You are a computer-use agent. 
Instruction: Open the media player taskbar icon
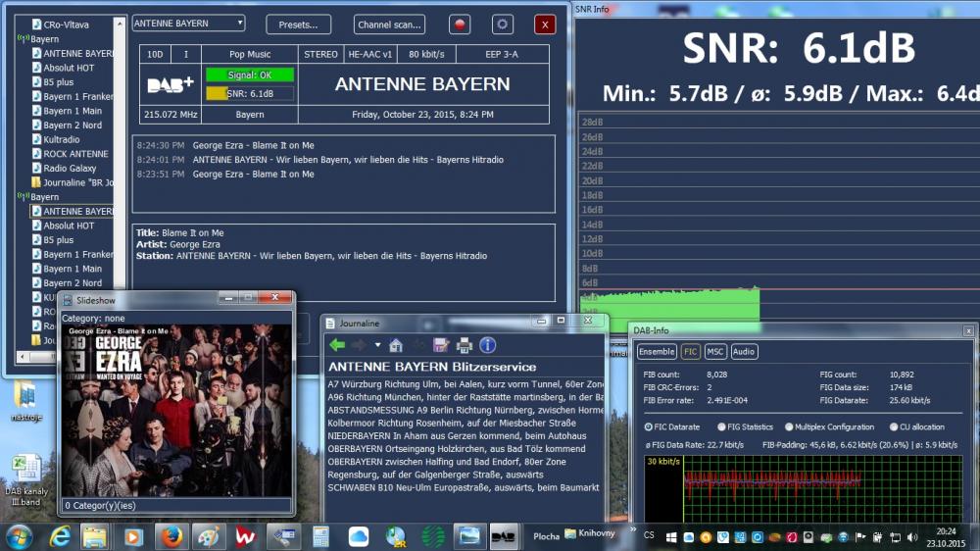132,536
